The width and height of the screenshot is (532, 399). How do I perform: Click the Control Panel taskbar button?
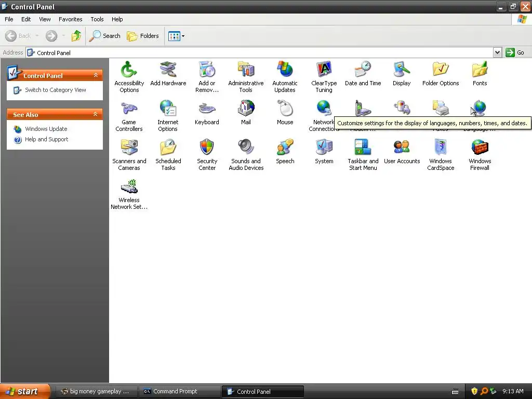tap(262, 392)
